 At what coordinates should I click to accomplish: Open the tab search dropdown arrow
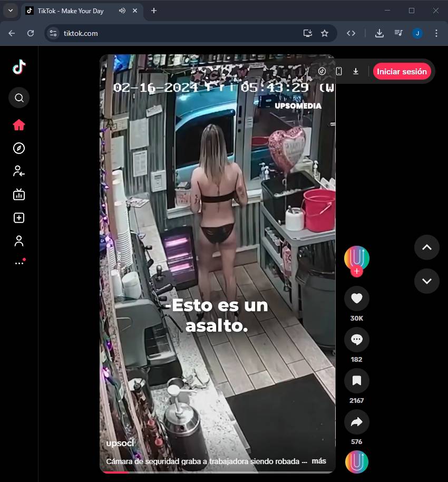[10, 11]
